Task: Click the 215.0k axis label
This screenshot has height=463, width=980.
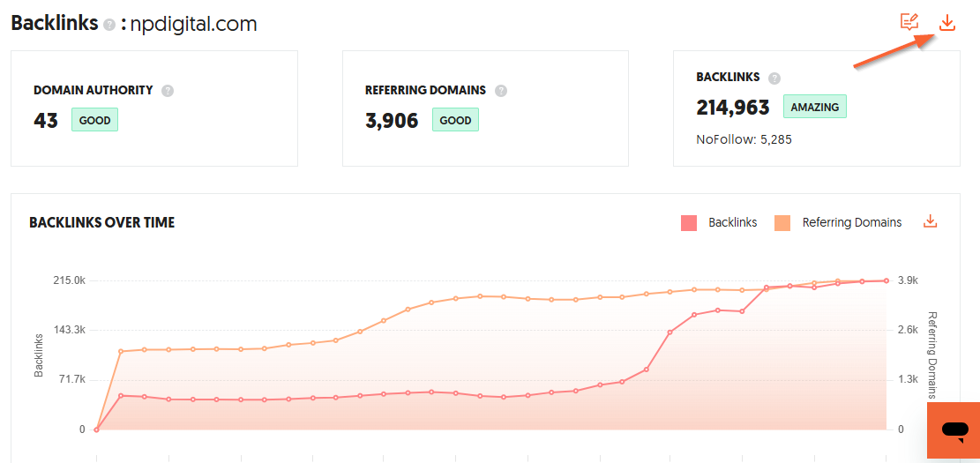Action: pos(70,280)
